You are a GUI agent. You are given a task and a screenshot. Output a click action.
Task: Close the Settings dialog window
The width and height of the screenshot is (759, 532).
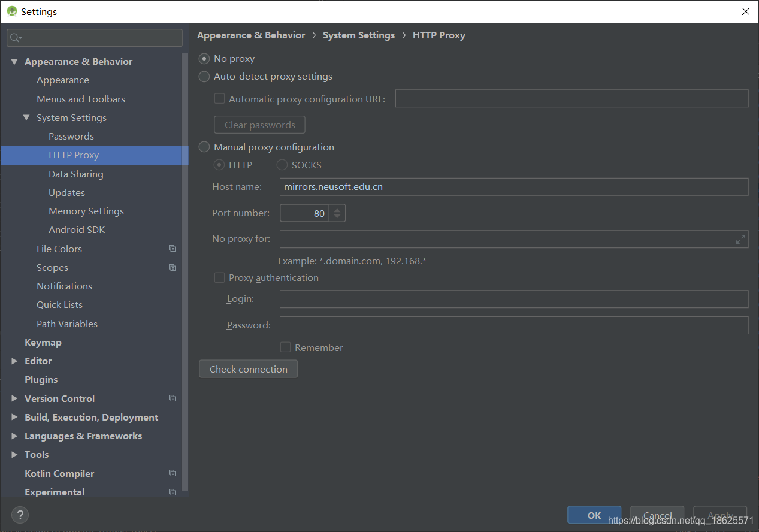click(745, 11)
